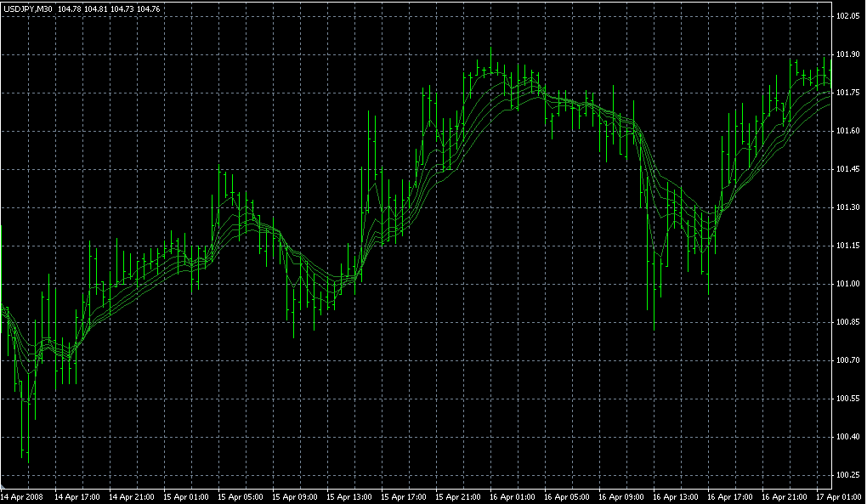Select the 16 Apr 01:00 time label
This screenshot has width=867, height=504.
[x=513, y=497]
